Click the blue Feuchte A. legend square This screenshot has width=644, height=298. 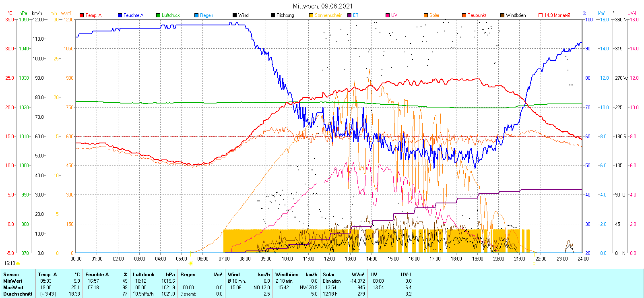(x=120, y=15)
